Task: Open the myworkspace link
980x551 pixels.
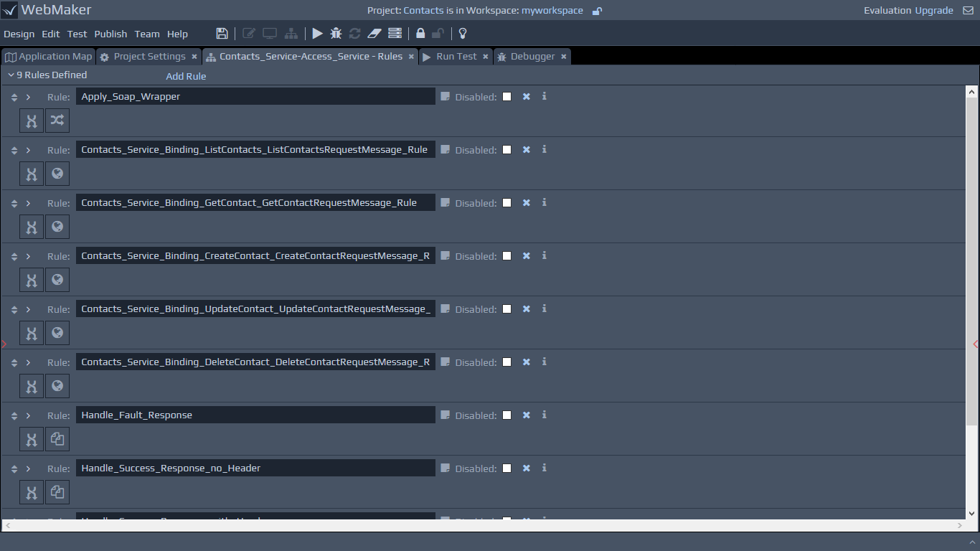Action: (x=552, y=11)
